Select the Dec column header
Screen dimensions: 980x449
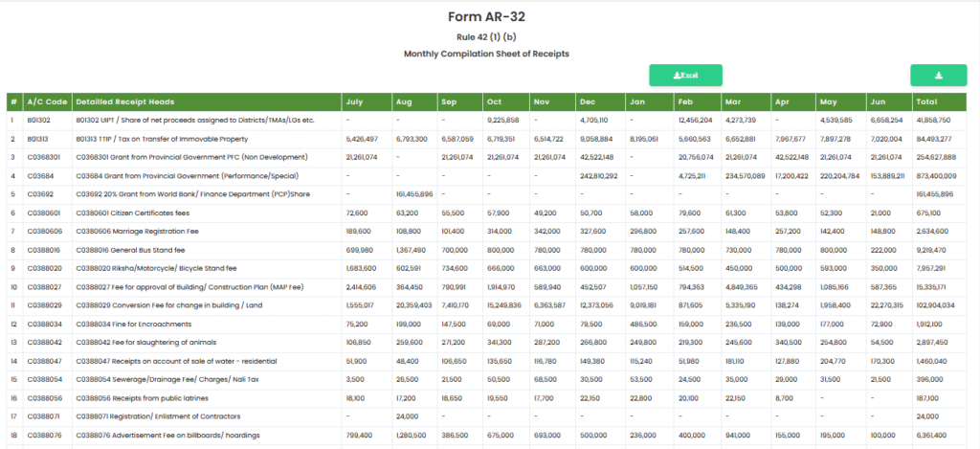tap(588, 101)
